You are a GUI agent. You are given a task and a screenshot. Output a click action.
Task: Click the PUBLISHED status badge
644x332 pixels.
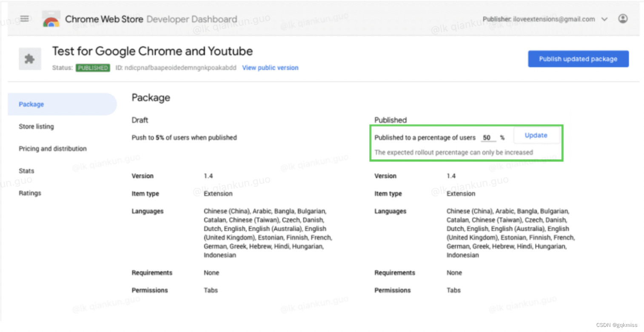93,68
